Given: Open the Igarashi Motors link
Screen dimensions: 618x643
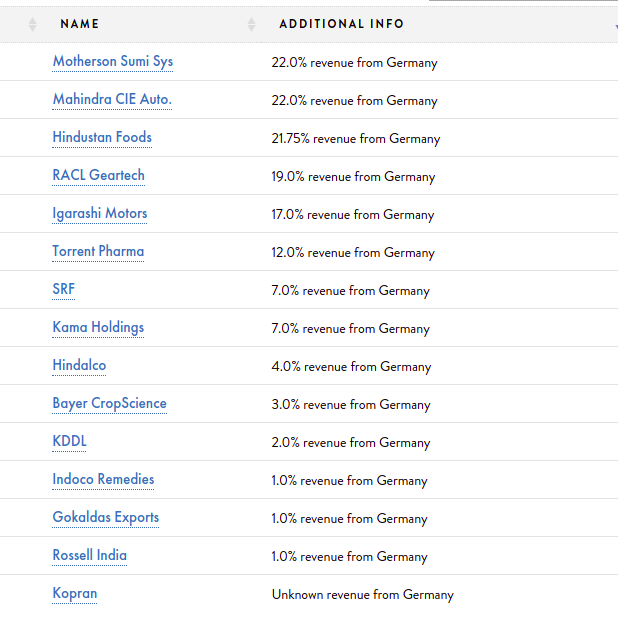Looking at the screenshot, I should (100, 214).
